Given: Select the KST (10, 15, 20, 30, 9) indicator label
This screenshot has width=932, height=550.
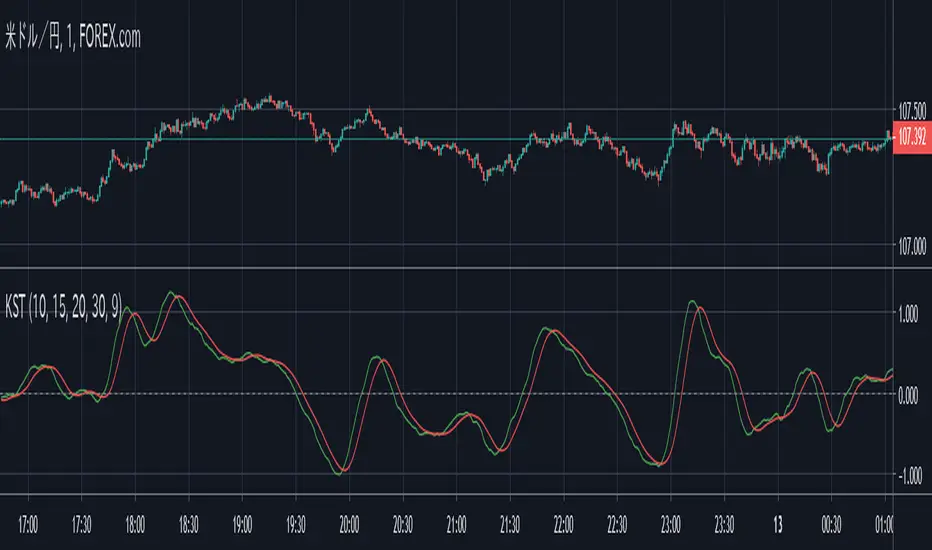Looking at the screenshot, I should coord(62,310).
